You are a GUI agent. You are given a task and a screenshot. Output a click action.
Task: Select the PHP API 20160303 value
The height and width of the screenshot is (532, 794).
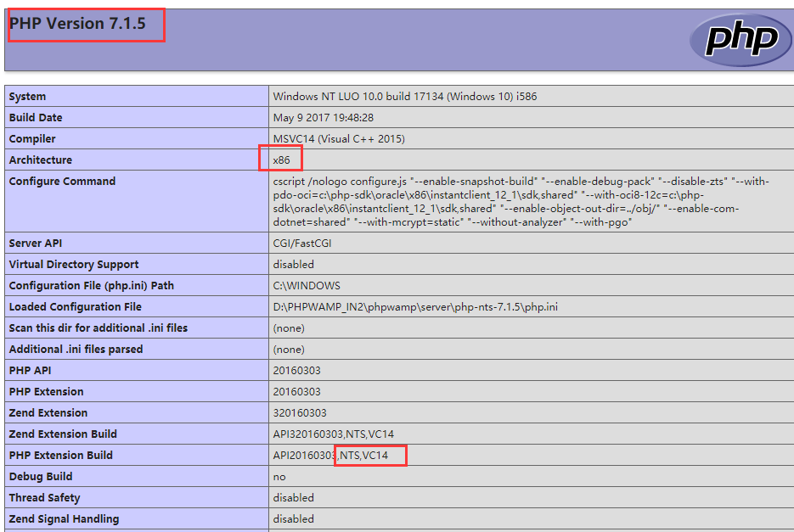296,371
